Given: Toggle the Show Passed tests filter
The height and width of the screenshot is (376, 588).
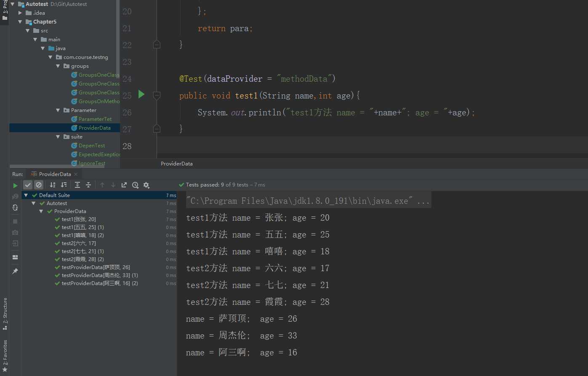Looking at the screenshot, I should point(28,185).
